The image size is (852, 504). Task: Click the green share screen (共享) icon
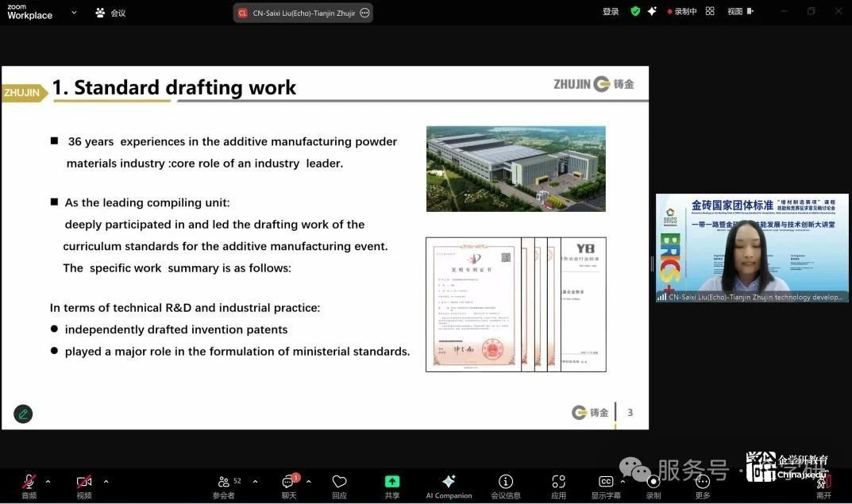point(392,483)
